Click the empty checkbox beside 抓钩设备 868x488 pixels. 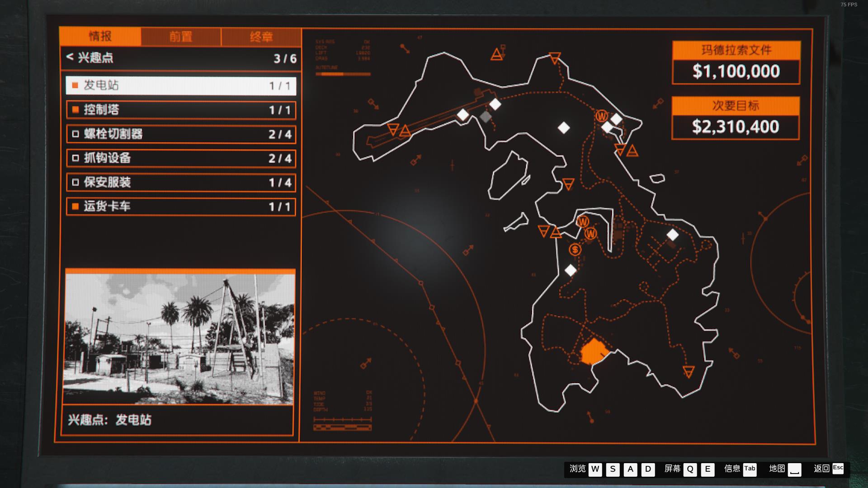tap(75, 158)
